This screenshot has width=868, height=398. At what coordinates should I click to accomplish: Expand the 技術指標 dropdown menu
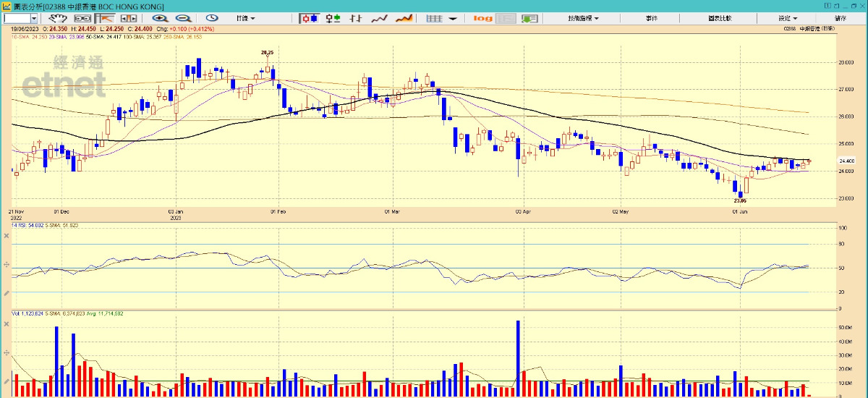pyautogui.click(x=583, y=17)
